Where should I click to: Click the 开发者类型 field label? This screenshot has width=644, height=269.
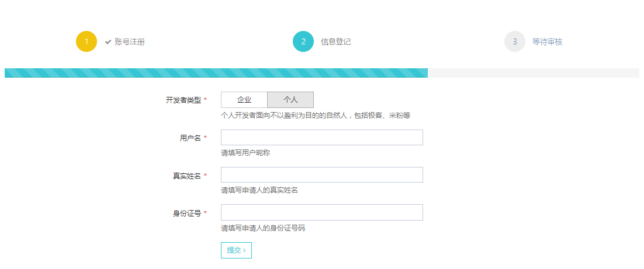[x=183, y=100]
